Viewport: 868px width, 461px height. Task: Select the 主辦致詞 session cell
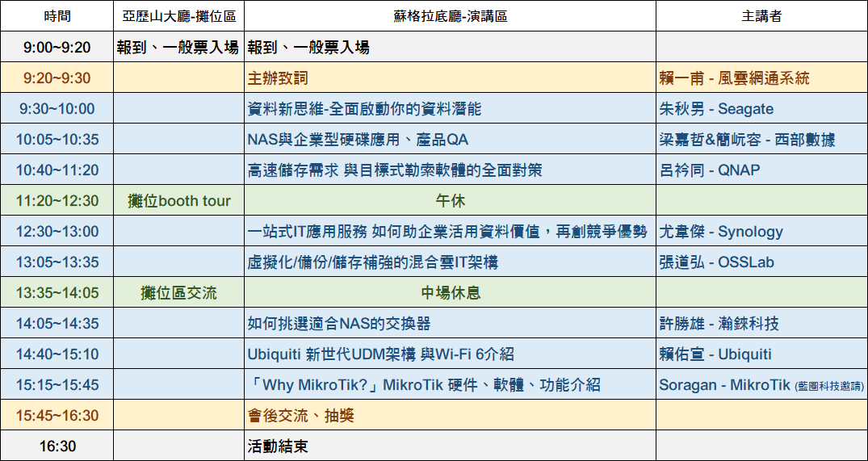coord(278,78)
